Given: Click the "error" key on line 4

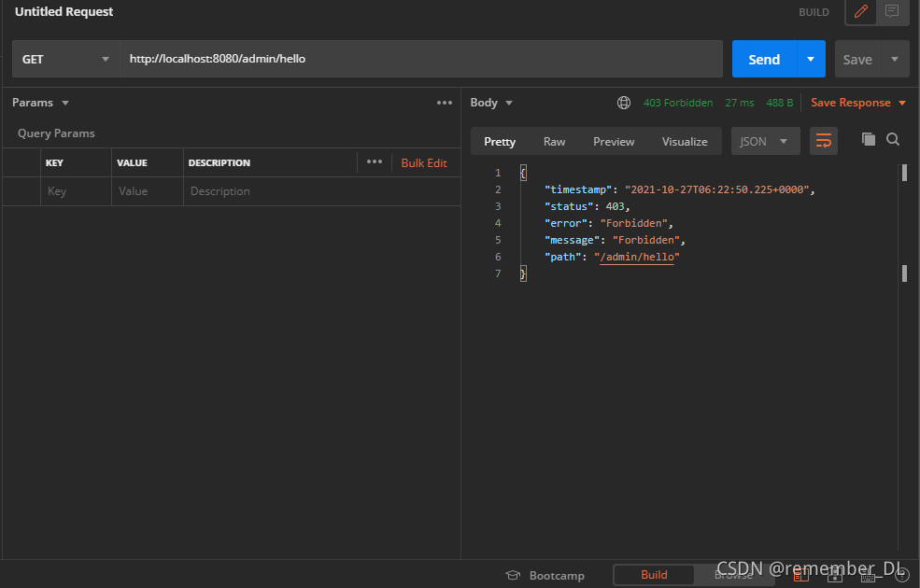Looking at the screenshot, I should 566,223.
